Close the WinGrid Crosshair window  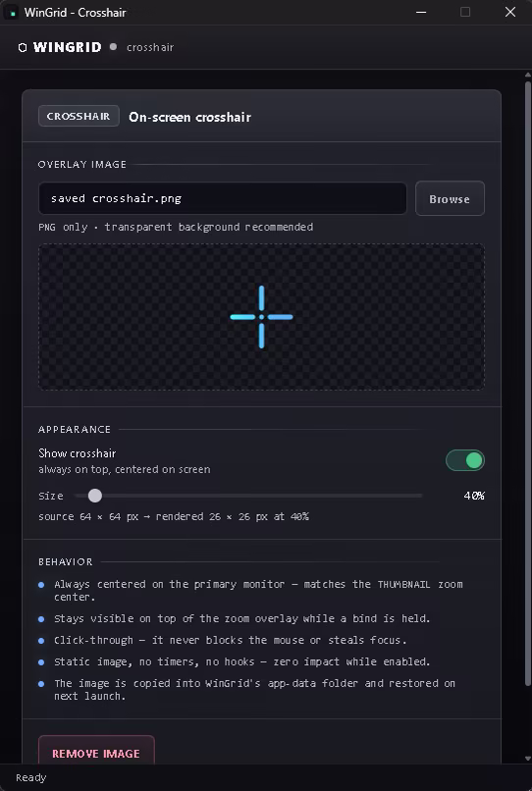pyautogui.click(x=510, y=12)
